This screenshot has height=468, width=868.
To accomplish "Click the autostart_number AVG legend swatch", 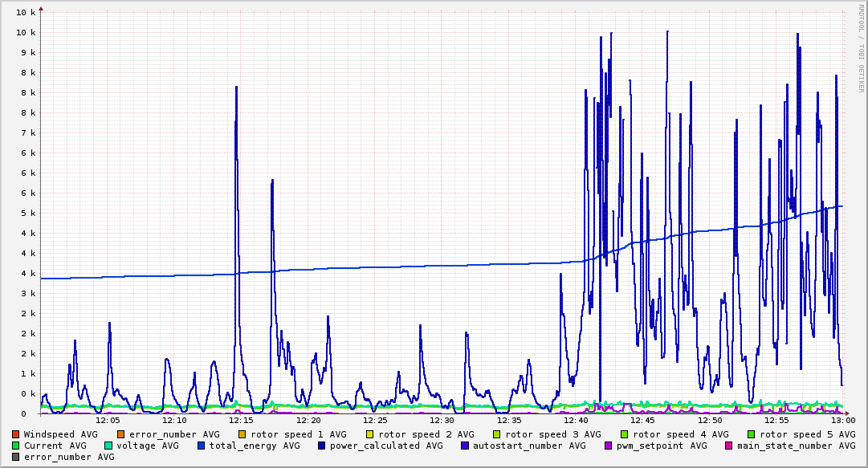I will [x=464, y=446].
